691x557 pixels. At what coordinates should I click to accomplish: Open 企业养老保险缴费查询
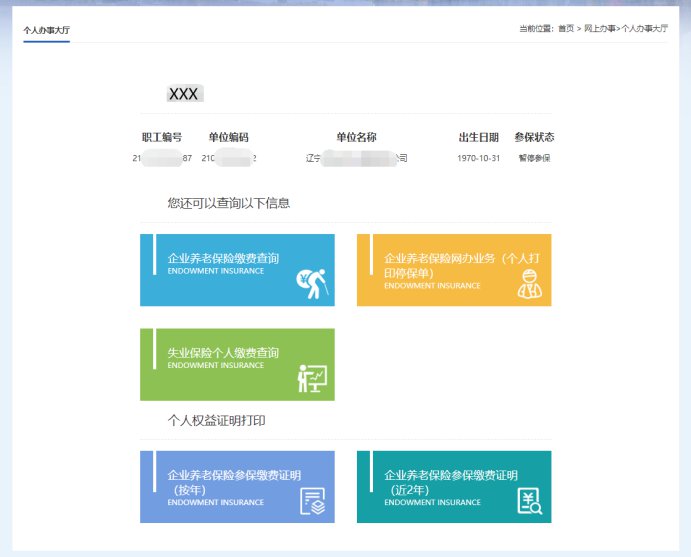[x=223, y=259]
